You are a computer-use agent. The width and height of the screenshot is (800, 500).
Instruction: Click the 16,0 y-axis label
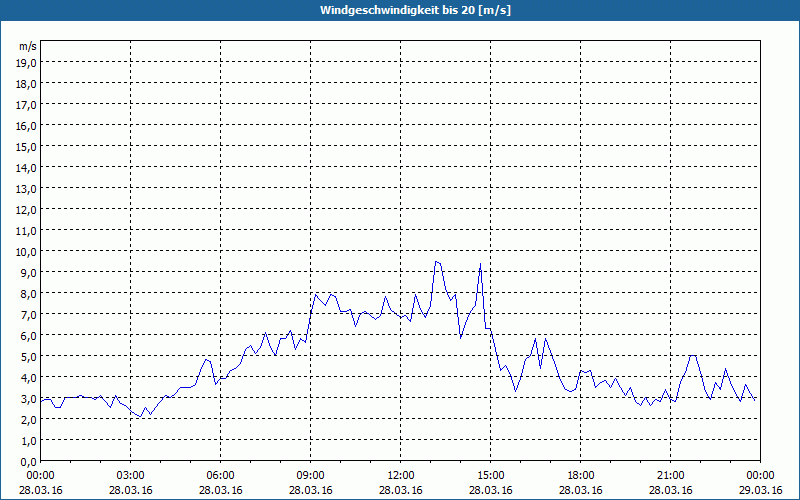click(x=27, y=126)
